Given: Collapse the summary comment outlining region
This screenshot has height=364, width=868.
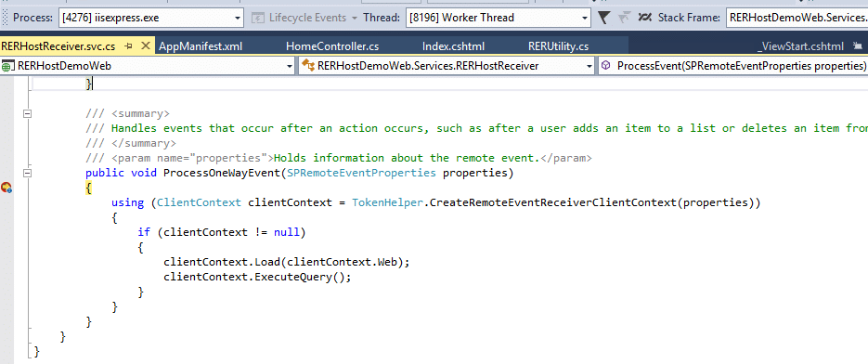Looking at the screenshot, I should click(27, 113).
